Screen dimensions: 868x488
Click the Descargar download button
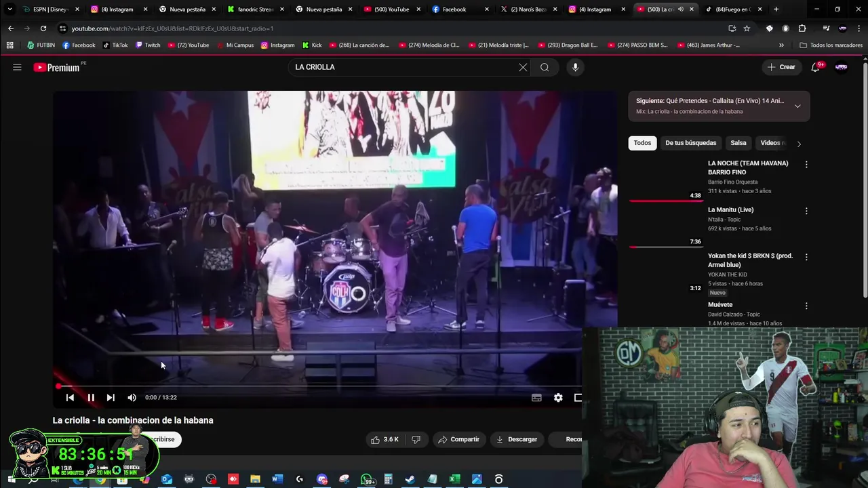click(x=517, y=439)
